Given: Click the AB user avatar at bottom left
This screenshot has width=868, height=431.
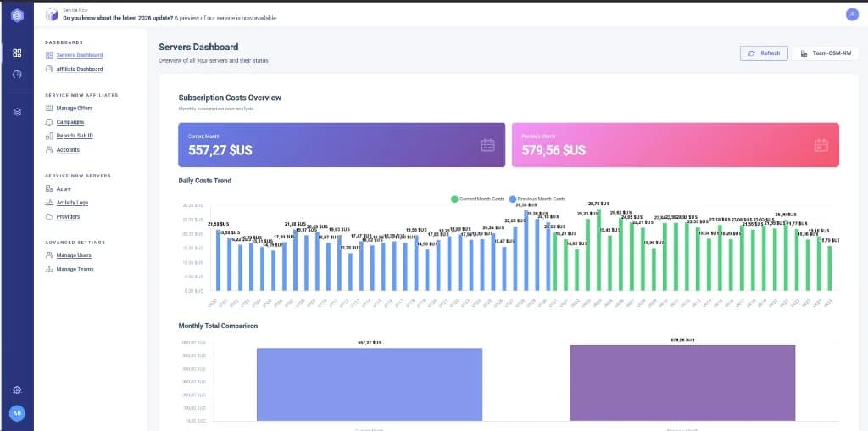Looking at the screenshot, I should point(17,413).
